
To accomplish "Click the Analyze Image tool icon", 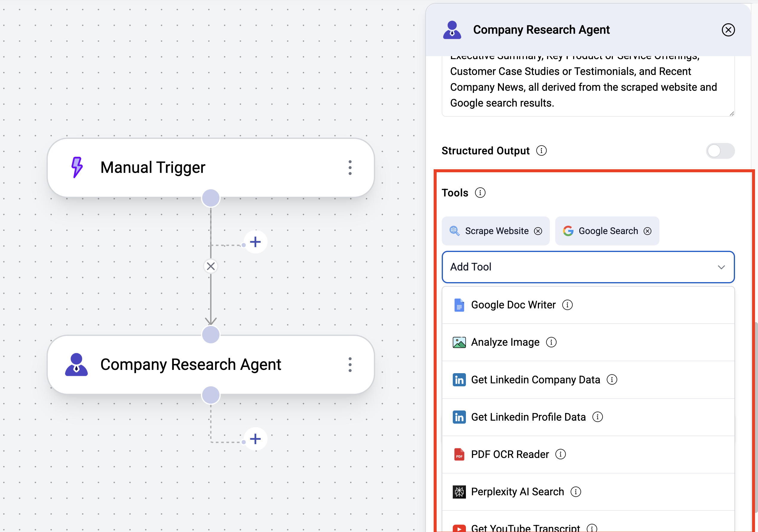I will point(459,342).
